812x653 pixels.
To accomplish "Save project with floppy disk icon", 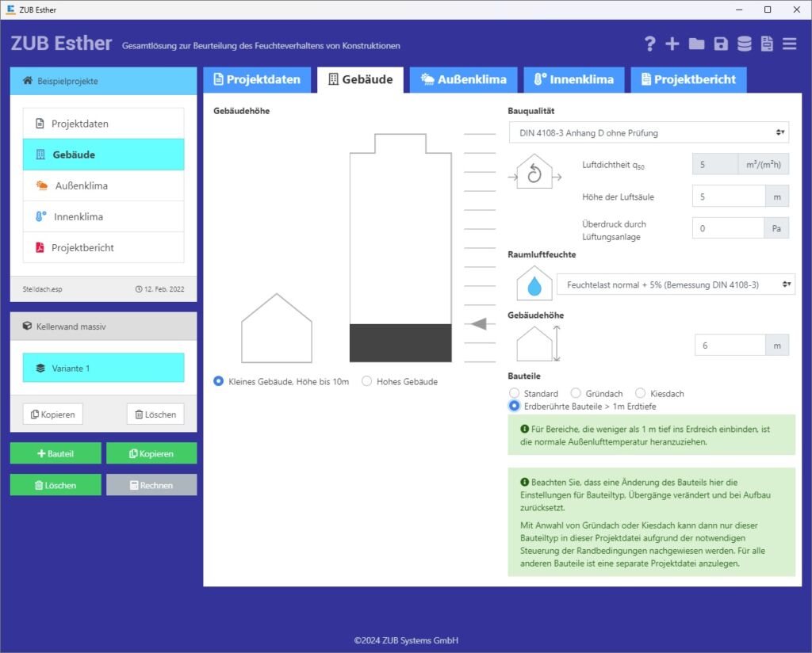I will click(720, 44).
